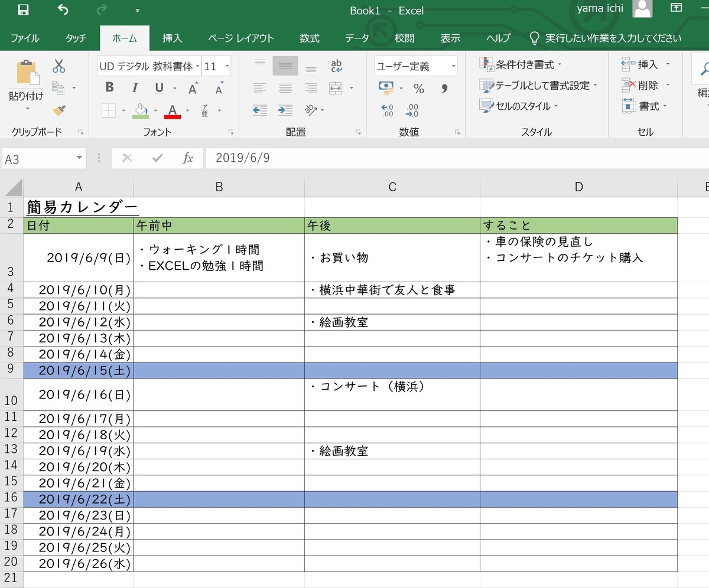Screen dimensions: 709x588
Task: Click the Save icon in Quick Access Toolbar
Action: coord(22,9)
